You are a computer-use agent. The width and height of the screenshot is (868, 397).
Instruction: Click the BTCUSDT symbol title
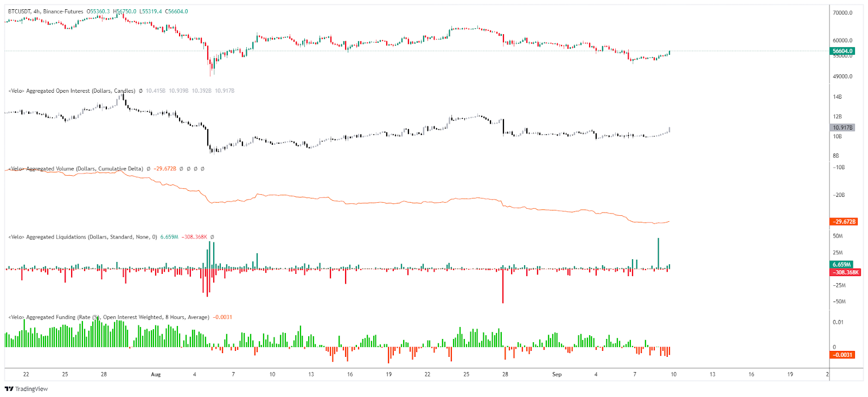21,11
